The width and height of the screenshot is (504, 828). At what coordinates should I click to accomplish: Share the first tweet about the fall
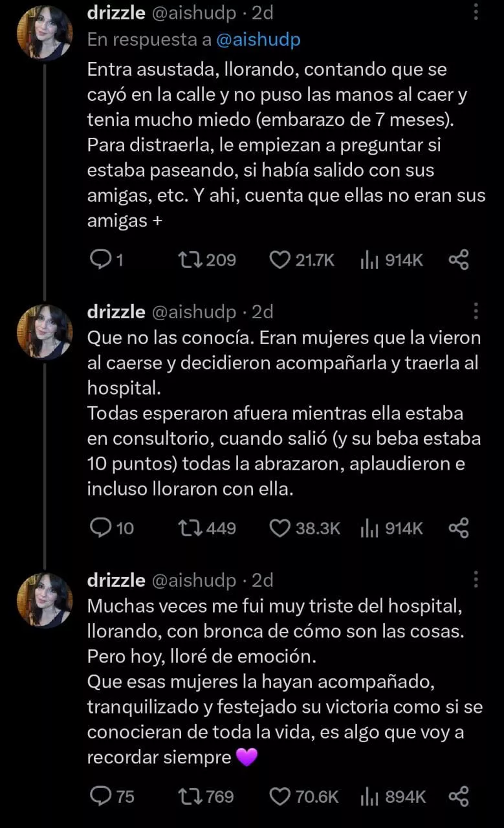click(x=458, y=260)
